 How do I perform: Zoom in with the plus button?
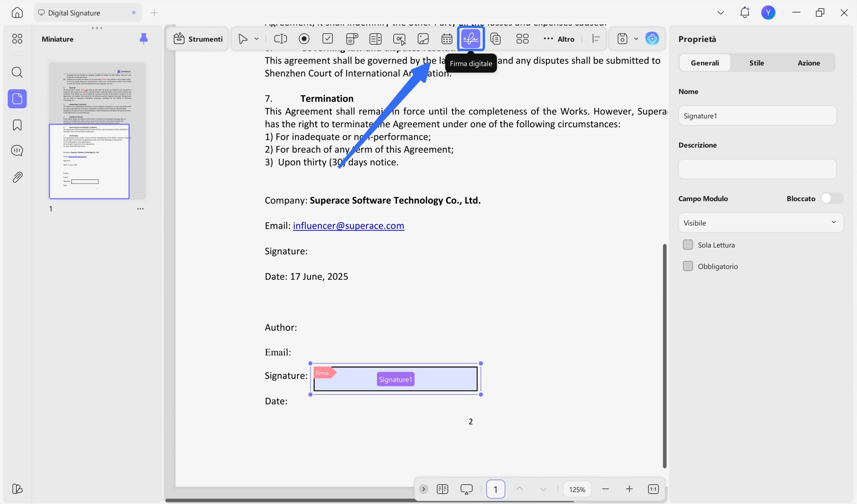pyautogui.click(x=629, y=489)
